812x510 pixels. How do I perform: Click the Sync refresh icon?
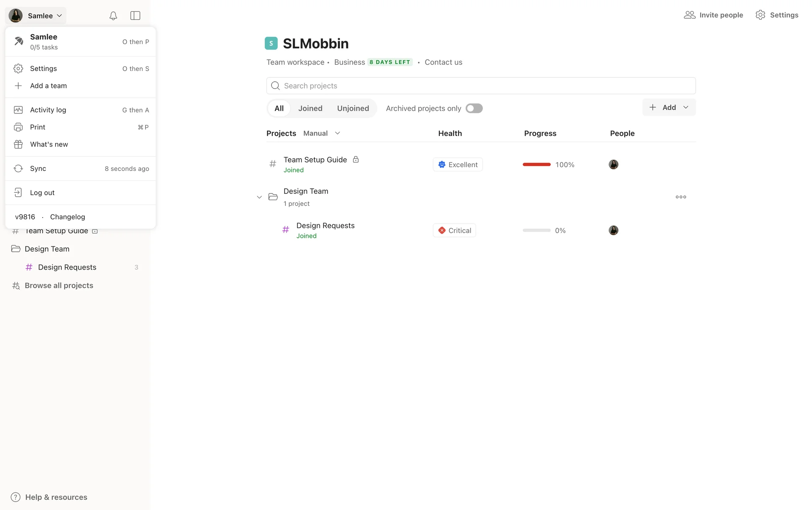tap(18, 168)
